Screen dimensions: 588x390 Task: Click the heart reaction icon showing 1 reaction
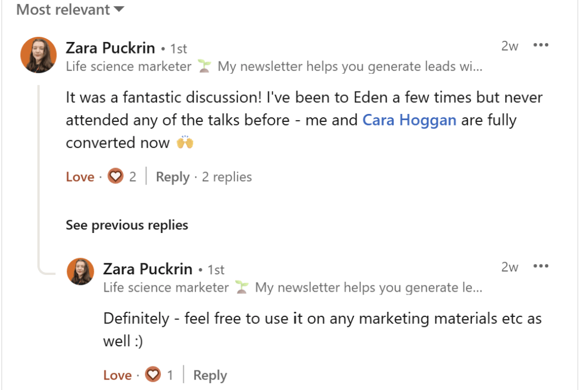pyautogui.click(x=153, y=375)
